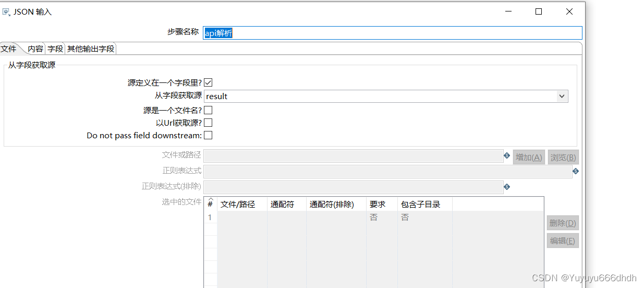Close the JSON 输入 window

point(569,11)
